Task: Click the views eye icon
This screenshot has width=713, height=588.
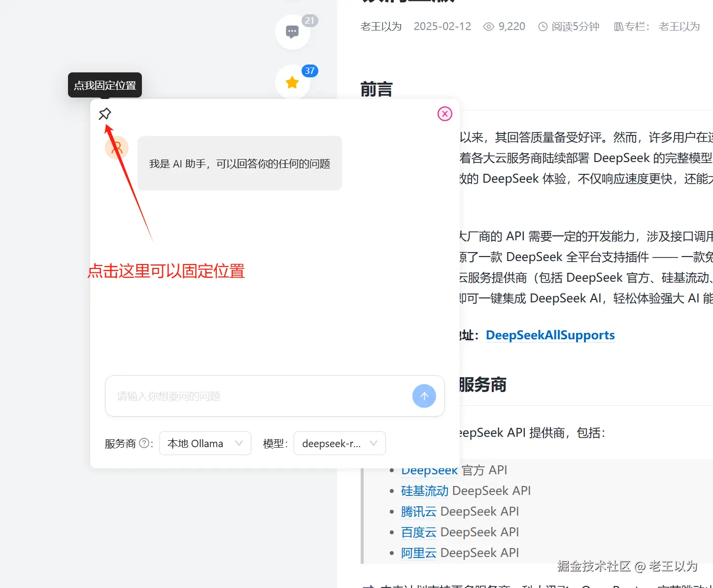Action: [x=488, y=26]
